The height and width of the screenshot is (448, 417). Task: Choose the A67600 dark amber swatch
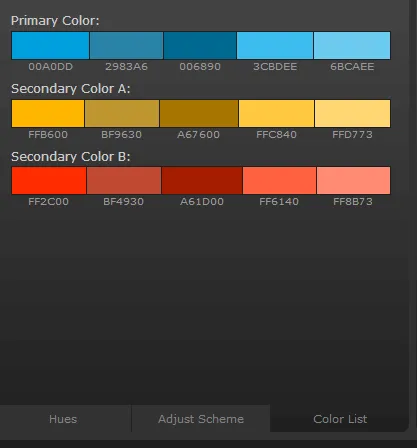pyautogui.click(x=199, y=113)
